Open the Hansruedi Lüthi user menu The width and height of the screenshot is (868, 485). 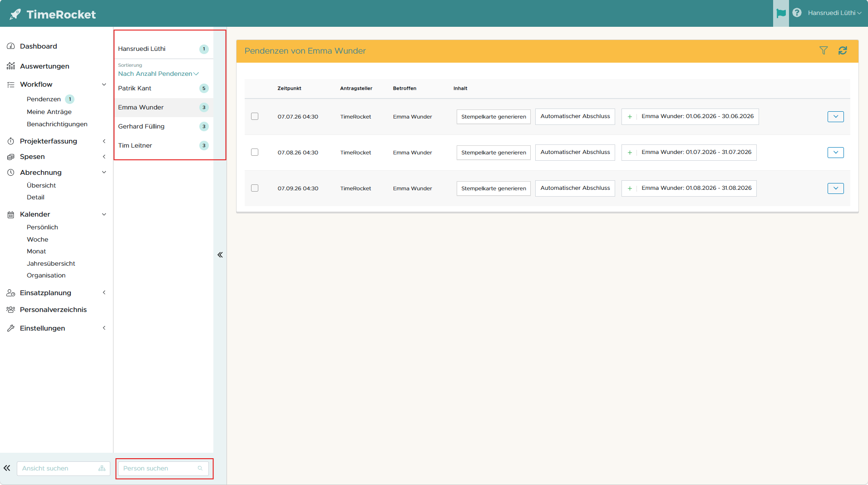point(834,13)
